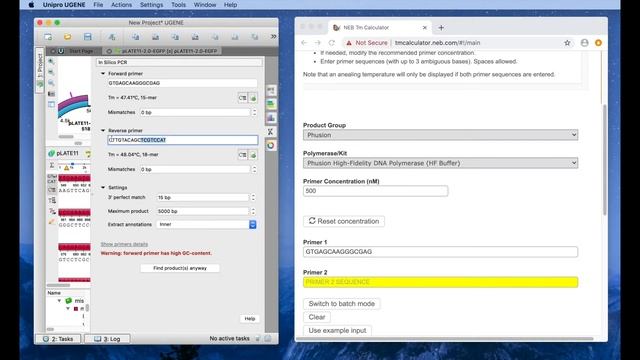Open annotation highlighting options panel icon
640x360 pixels.
coord(271,104)
